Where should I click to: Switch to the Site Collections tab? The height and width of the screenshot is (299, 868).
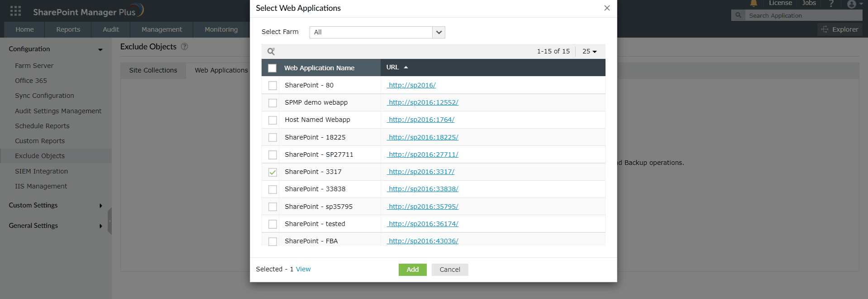point(153,70)
